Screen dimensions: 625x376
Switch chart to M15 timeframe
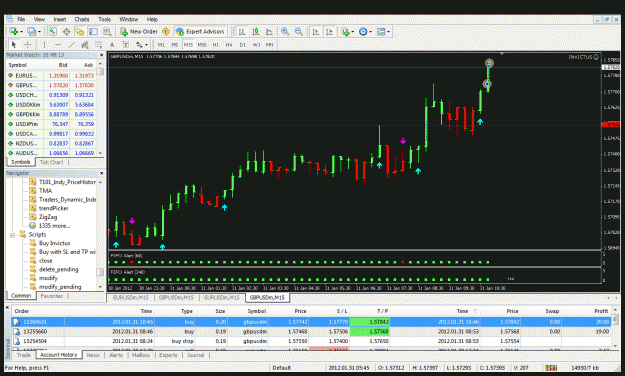point(188,45)
